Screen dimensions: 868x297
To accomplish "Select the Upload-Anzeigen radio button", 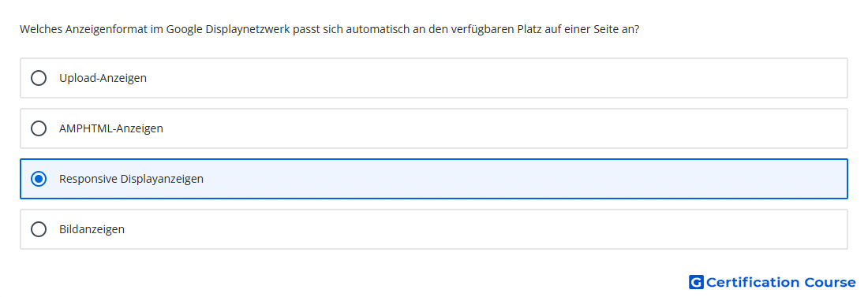I will pyautogui.click(x=39, y=78).
